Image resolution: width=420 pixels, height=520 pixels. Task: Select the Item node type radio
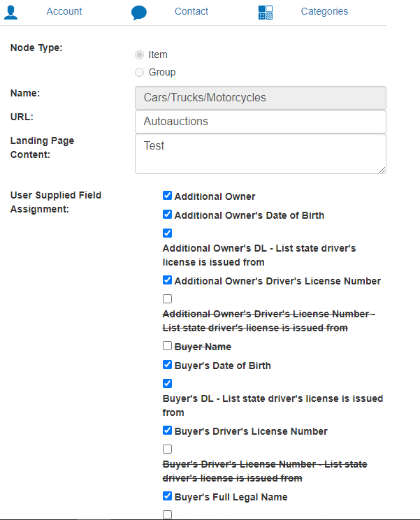pyautogui.click(x=140, y=55)
